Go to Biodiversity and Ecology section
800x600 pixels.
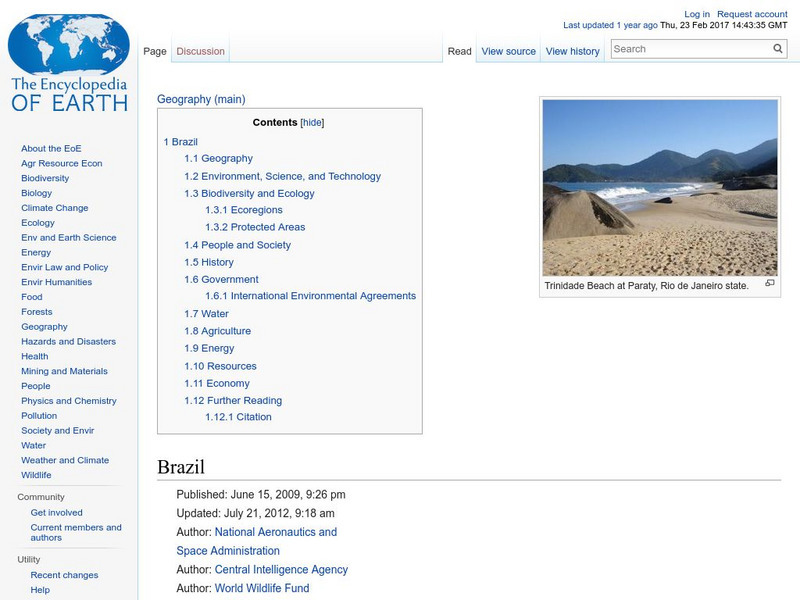pos(249,193)
